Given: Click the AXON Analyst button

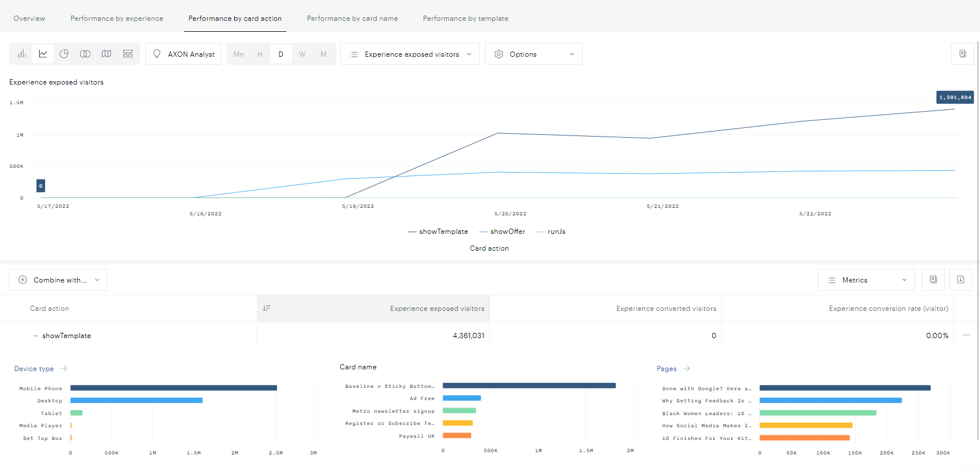Looking at the screenshot, I should pos(183,54).
